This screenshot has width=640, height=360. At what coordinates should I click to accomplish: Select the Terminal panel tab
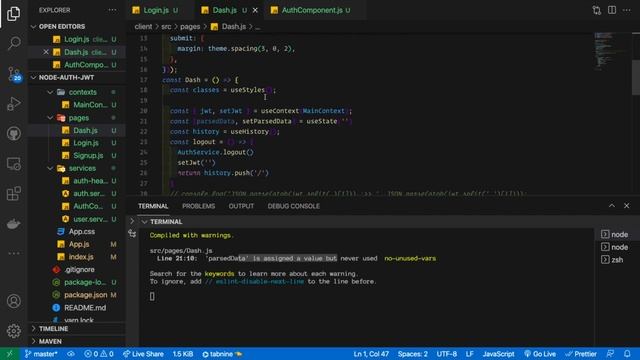click(153, 206)
